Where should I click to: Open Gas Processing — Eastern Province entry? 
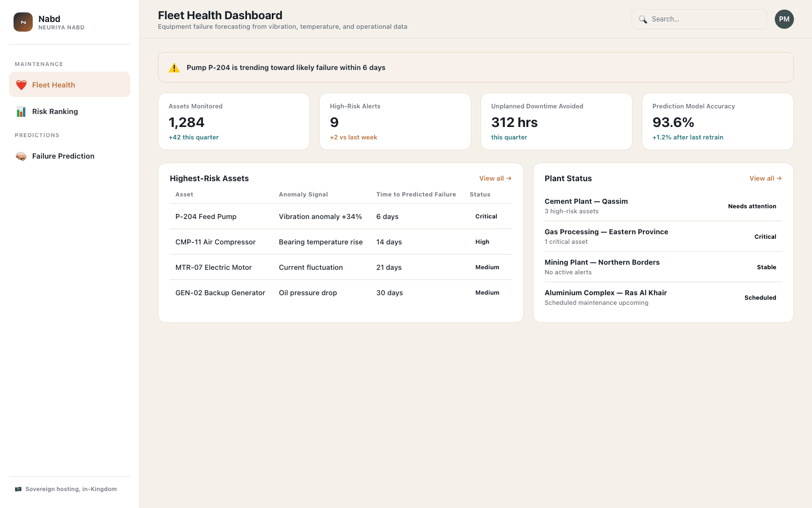coord(663,237)
